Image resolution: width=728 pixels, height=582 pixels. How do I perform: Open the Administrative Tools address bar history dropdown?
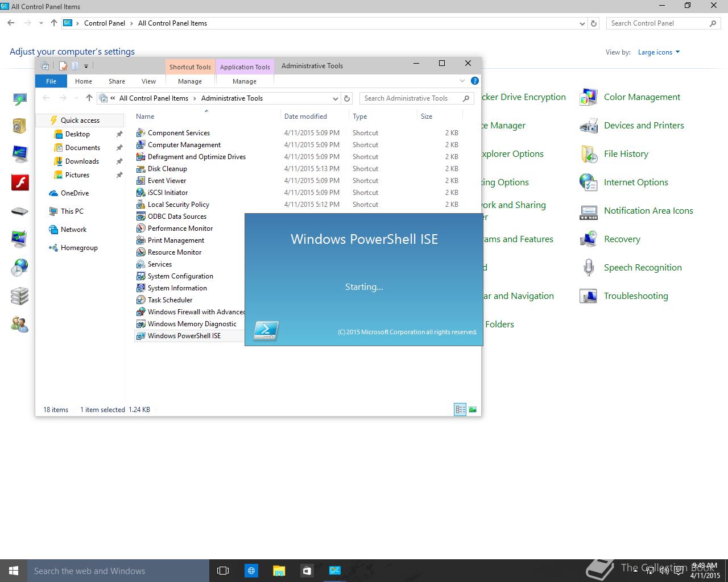click(x=336, y=98)
